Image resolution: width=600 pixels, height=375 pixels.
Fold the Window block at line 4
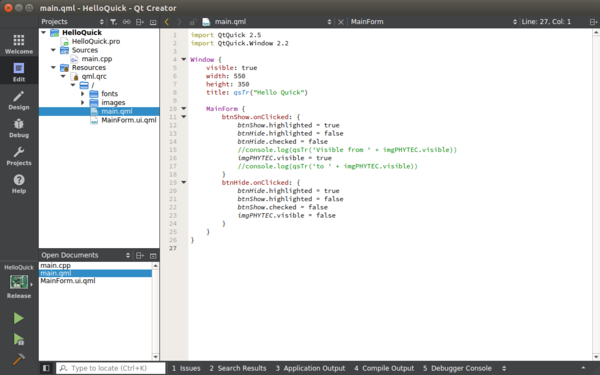click(184, 59)
